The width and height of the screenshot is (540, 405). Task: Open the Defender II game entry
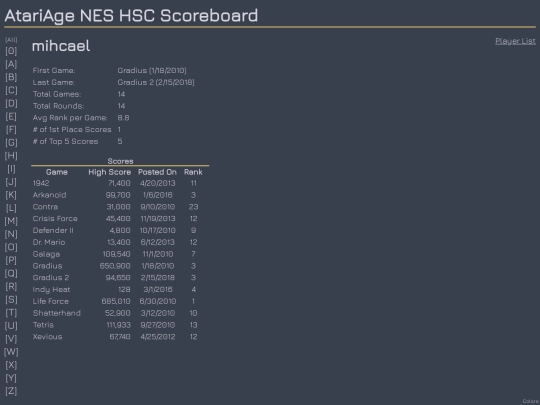point(53,230)
